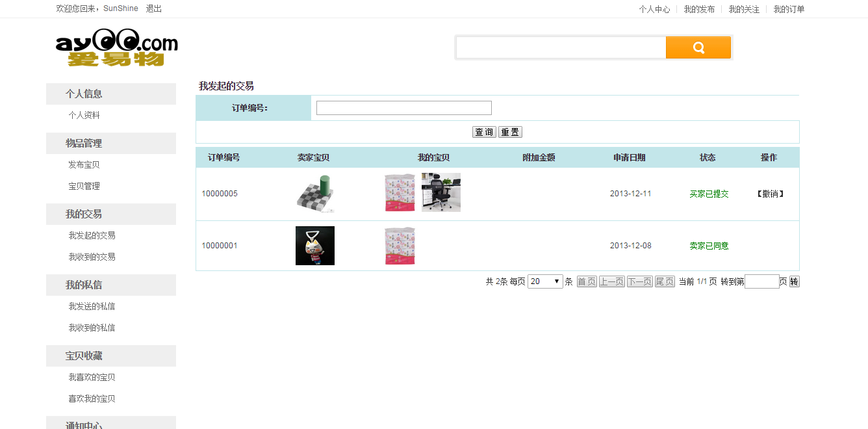This screenshot has height=429, width=868.
Task: Click the 转 go-to-page button
Action: click(x=794, y=281)
